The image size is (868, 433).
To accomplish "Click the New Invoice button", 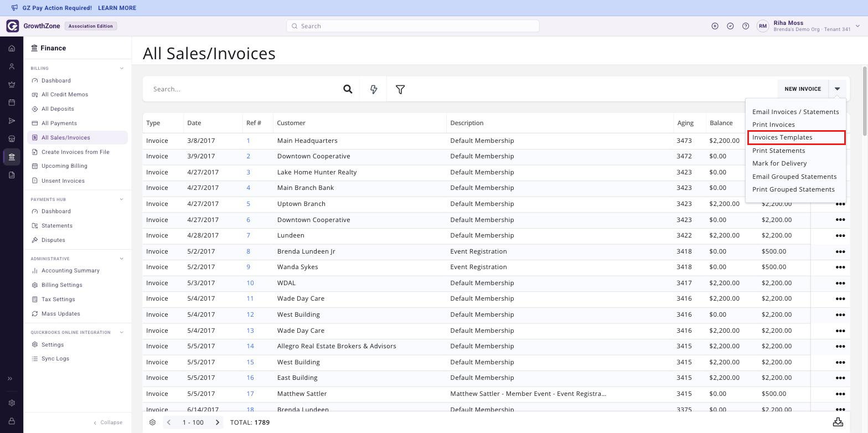I will (x=803, y=89).
